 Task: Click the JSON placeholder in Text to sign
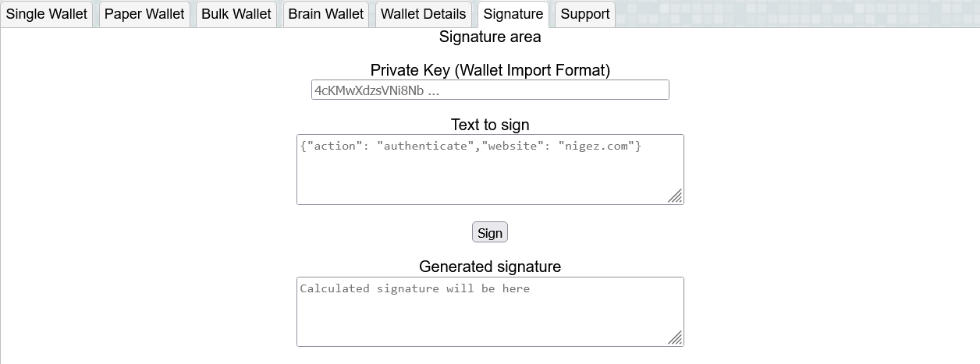pos(470,146)
